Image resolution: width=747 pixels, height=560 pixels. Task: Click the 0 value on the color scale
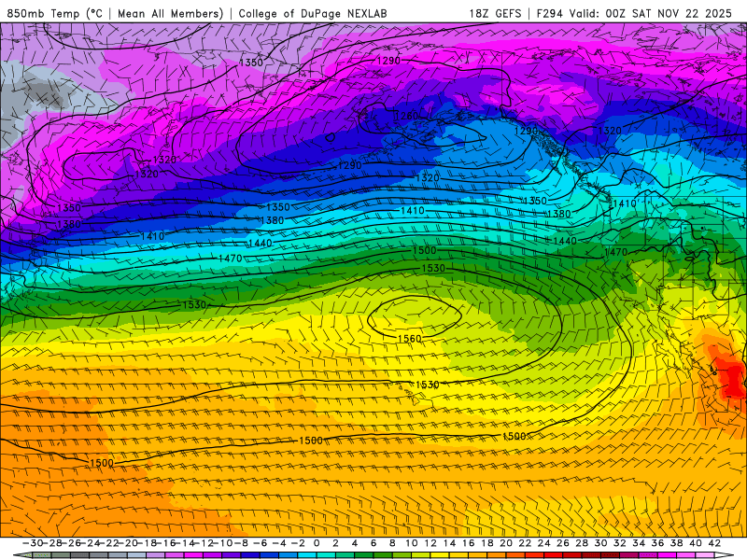317,543
